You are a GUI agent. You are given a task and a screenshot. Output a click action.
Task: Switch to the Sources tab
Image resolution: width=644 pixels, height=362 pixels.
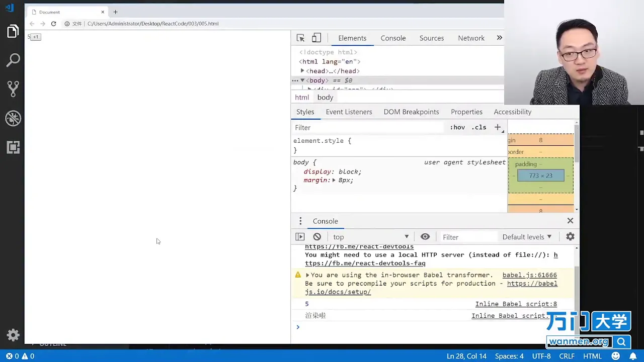(x=432, y=38)
